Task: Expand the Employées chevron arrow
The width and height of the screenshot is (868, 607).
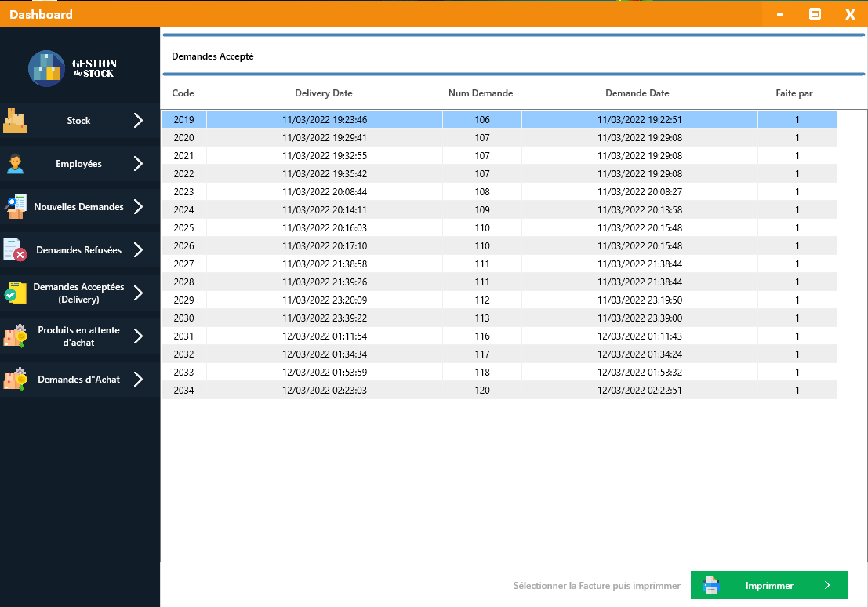Action: (x=138, y=164)
